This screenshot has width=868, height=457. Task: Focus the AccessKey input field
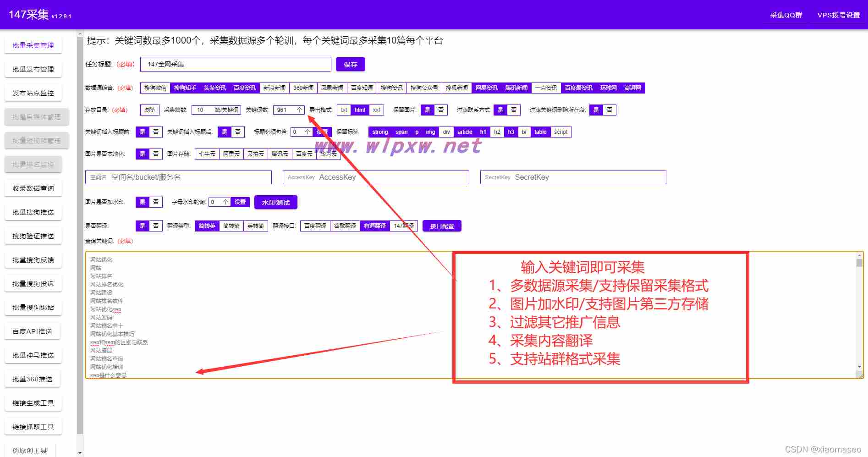point(376,177)
